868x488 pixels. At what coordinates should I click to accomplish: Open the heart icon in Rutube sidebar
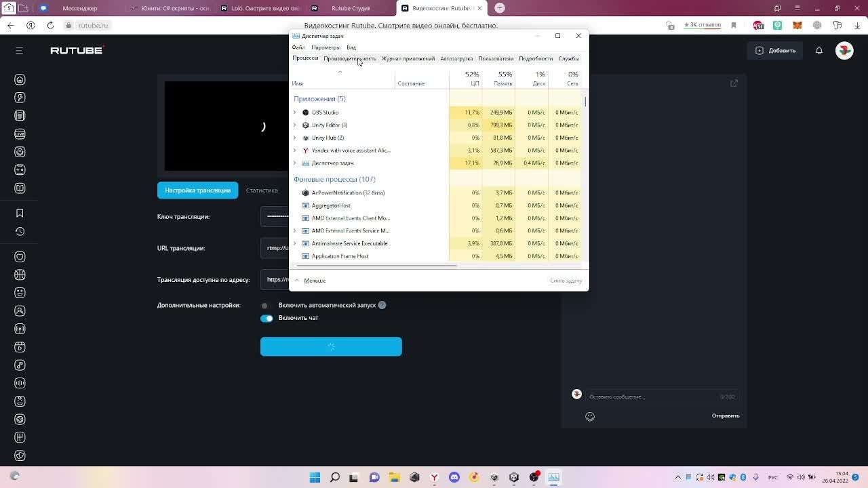(20, 257)
